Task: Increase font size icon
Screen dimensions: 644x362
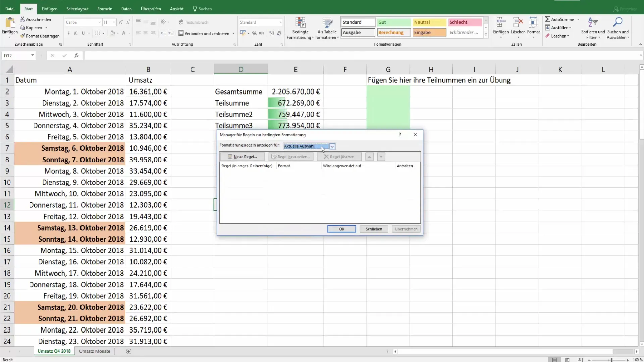Action: pyautogui.click(x=121, y=22)
